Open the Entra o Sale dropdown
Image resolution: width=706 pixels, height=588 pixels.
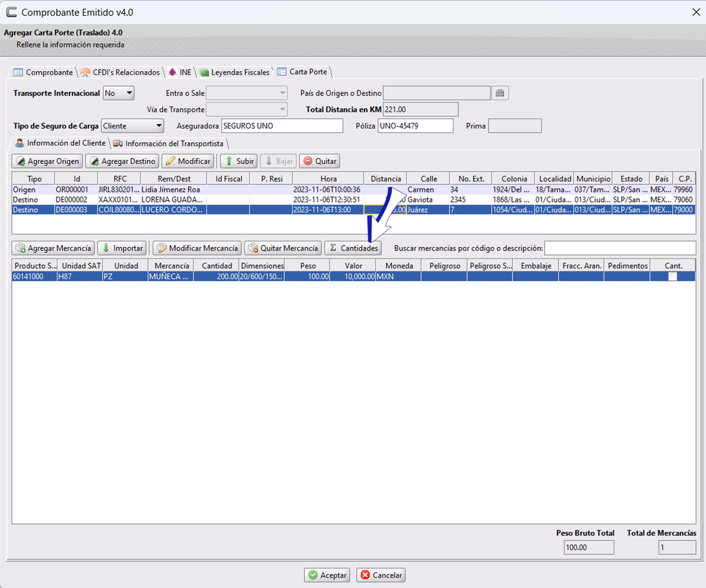(247, 93)
